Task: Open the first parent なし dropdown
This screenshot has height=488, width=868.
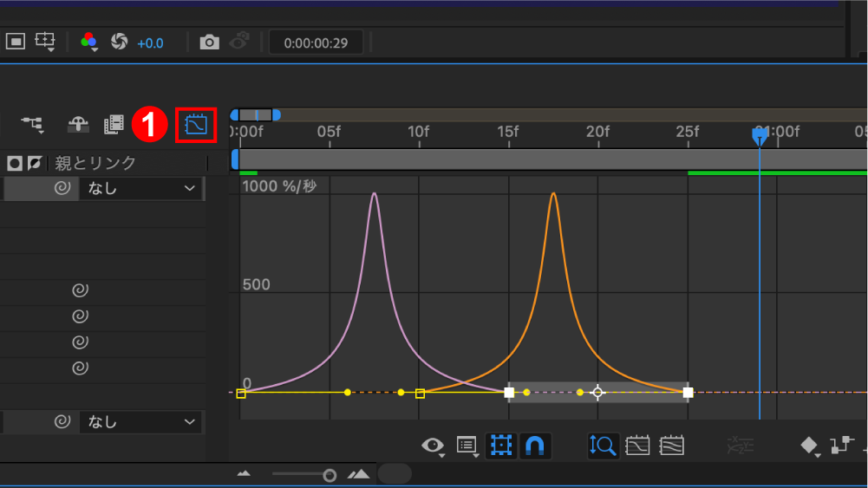Action: pos(141,189)
